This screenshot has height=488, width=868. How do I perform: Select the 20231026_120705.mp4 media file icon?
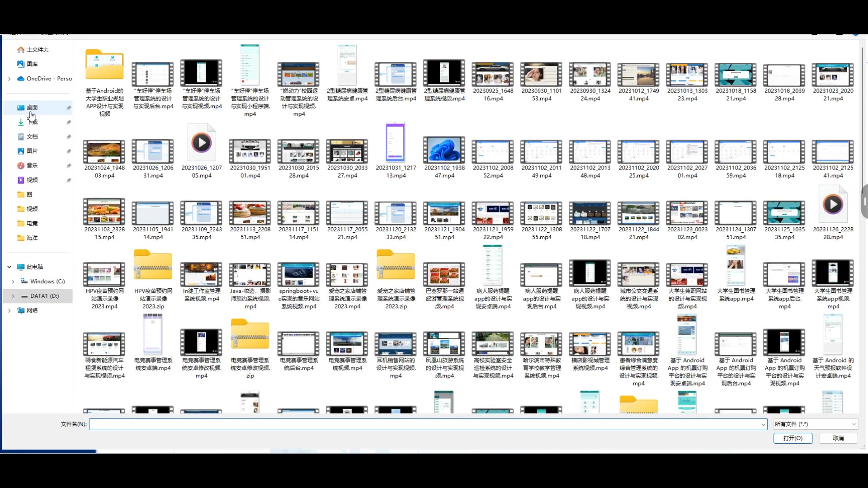(201, 144)
